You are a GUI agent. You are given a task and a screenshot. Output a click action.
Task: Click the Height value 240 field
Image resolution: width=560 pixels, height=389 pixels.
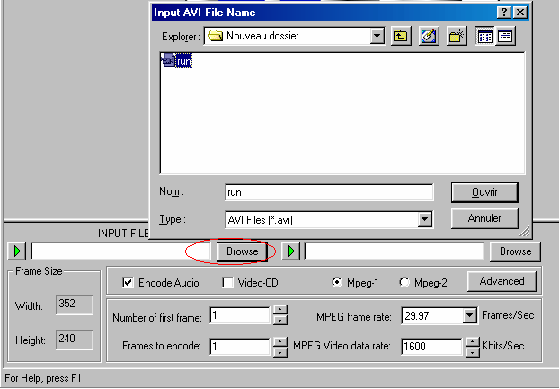[74, 339]
